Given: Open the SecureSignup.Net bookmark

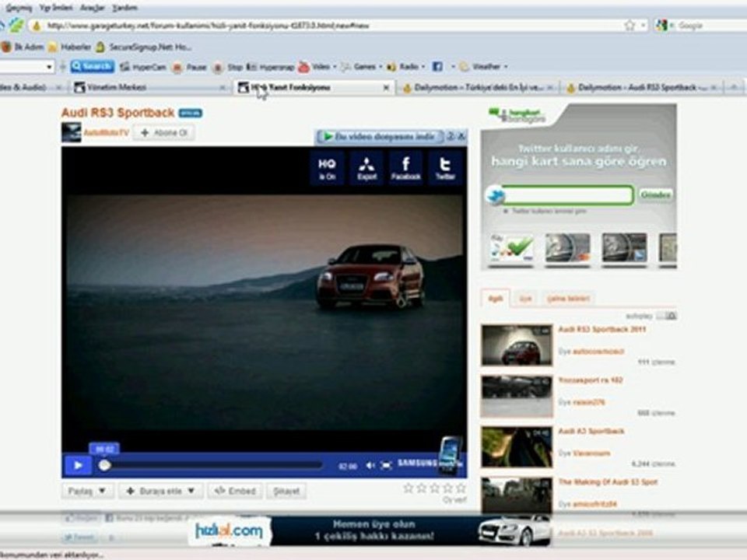Looking at the screenshot, I should coord(144,47).
